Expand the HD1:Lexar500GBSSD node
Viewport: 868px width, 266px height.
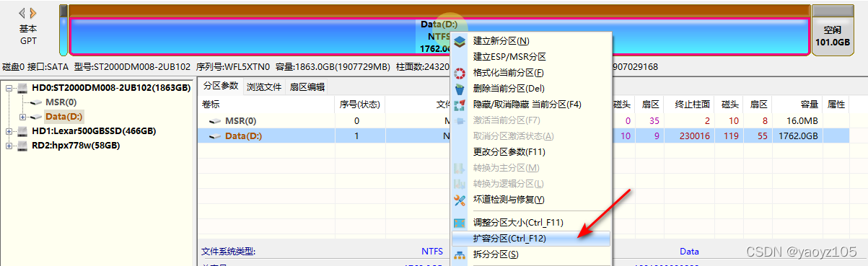(x=9, y=131)
